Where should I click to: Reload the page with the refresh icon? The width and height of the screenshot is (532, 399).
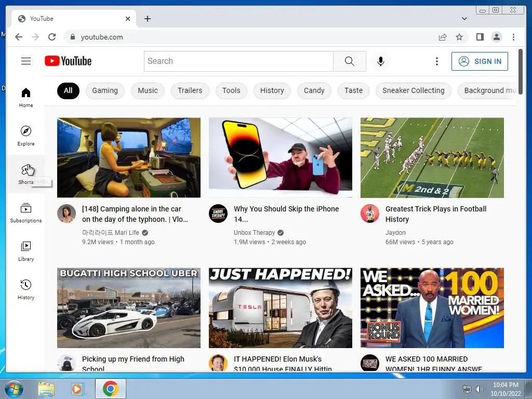(x=52, y=37)
